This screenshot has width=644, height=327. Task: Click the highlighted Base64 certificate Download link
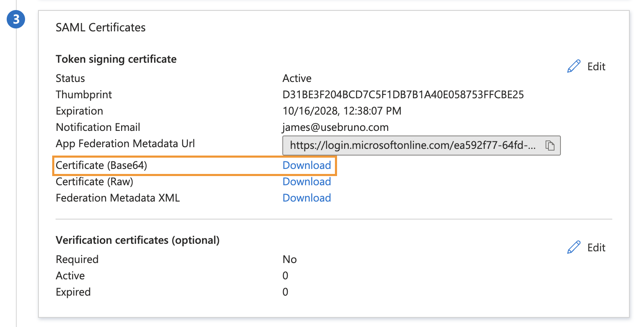(307, 165)
